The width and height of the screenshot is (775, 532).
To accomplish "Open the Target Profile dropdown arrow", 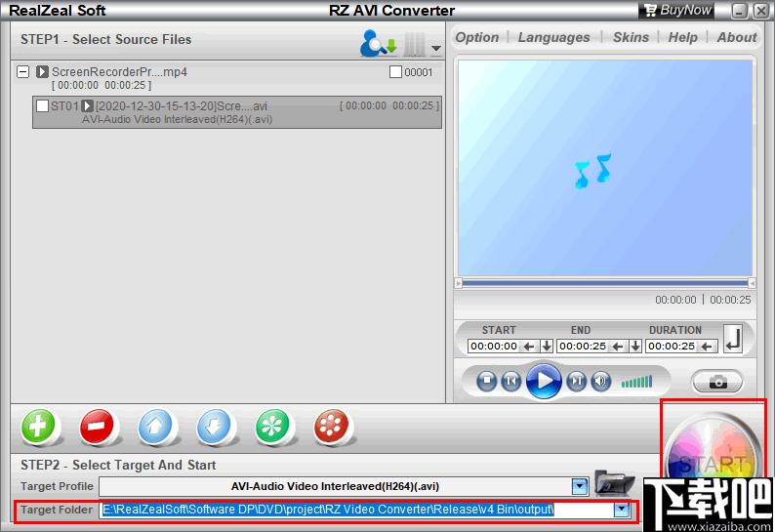I will [579, 486].
